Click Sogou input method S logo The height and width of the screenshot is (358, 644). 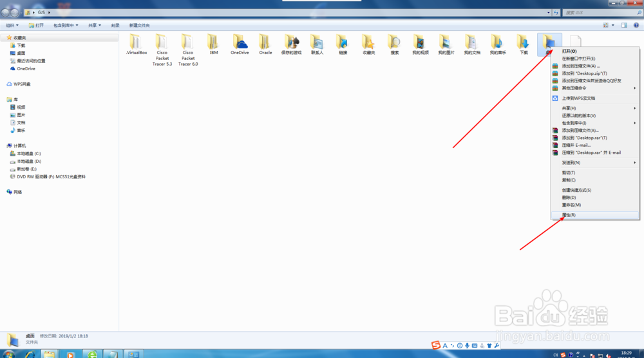(436, 345)
